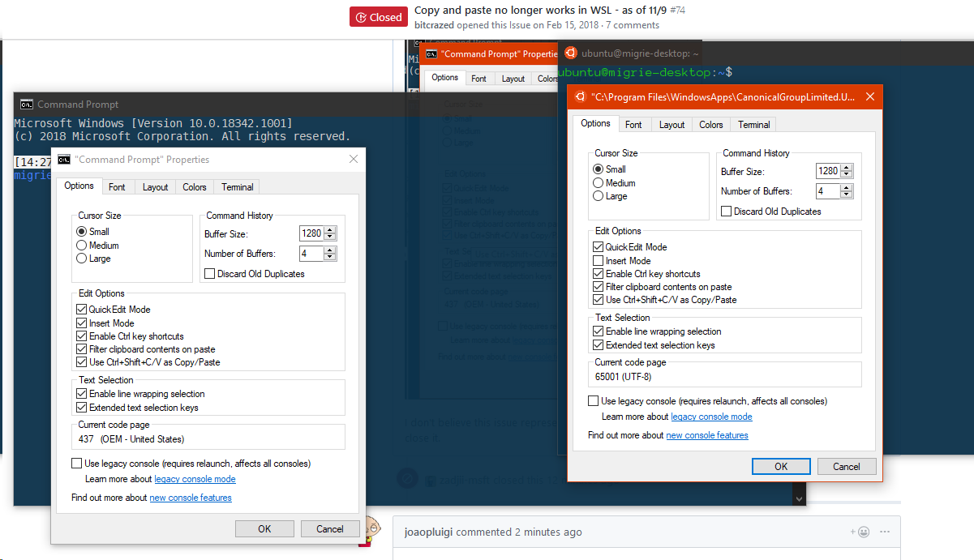
Task: Click scroll-down arrow of Command Prompt window
Action: (x=800, y=498)
